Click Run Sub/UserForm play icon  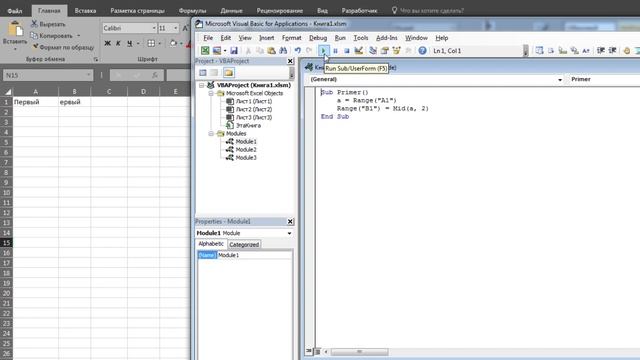coord(323,51)
